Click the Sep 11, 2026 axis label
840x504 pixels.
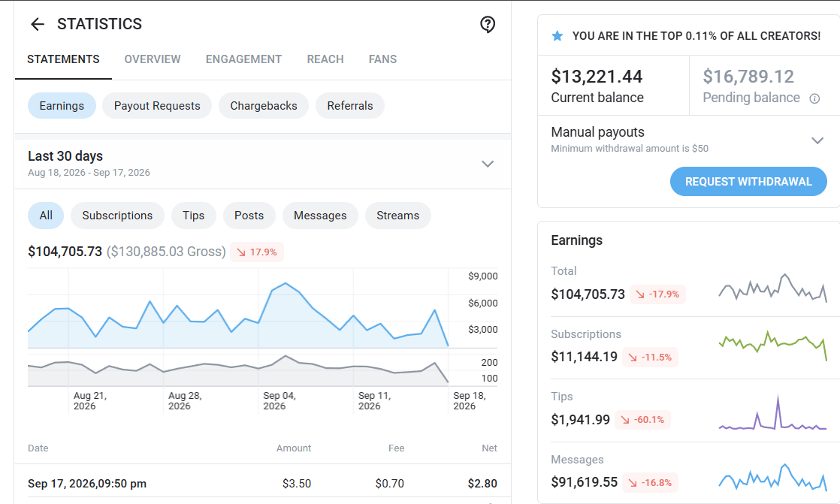click(374, 400)
